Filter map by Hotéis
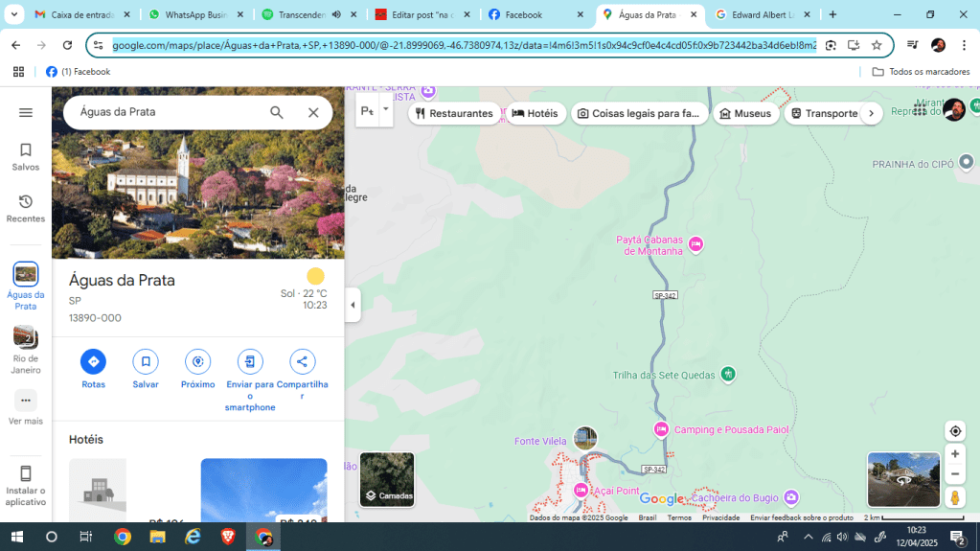The image size is (980, 551). coord(535,113)
